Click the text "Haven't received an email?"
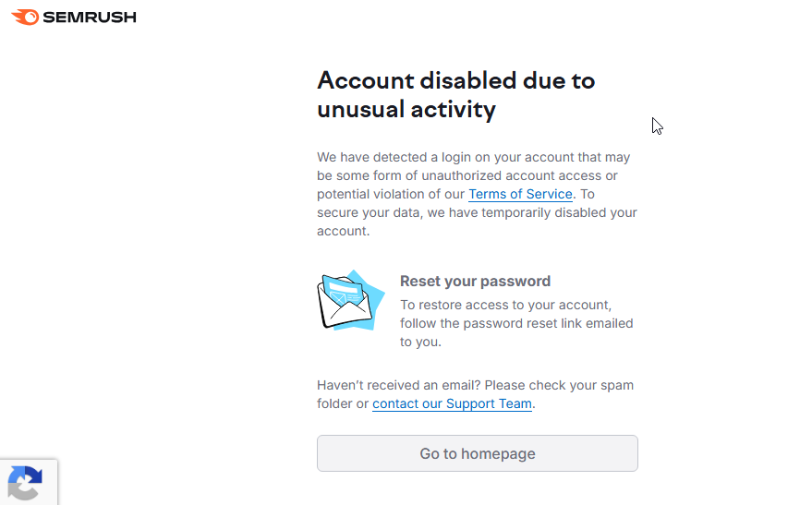The width and height of the screenshot is (812, 505). point(398,385)
